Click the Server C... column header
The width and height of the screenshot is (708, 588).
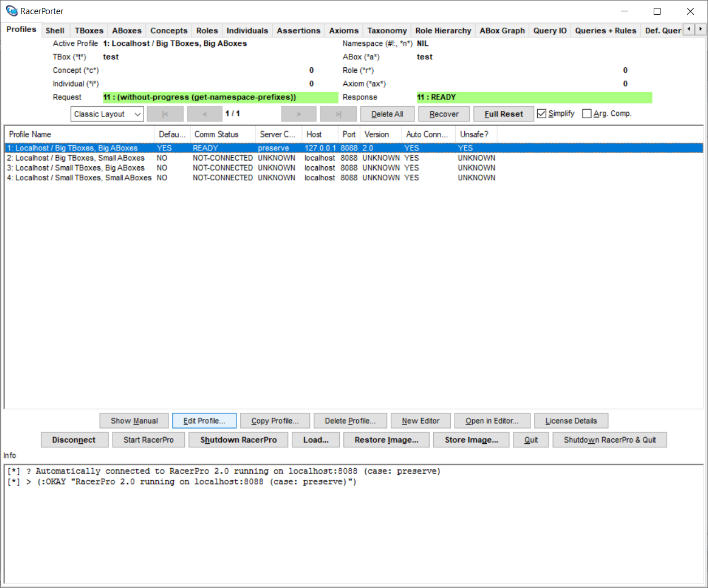coord(279,135)
